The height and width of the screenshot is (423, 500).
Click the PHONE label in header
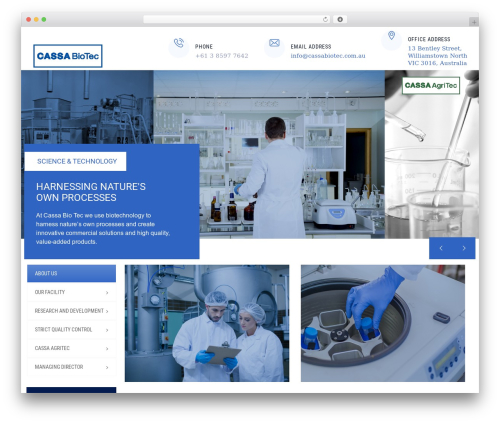(204, 47)
